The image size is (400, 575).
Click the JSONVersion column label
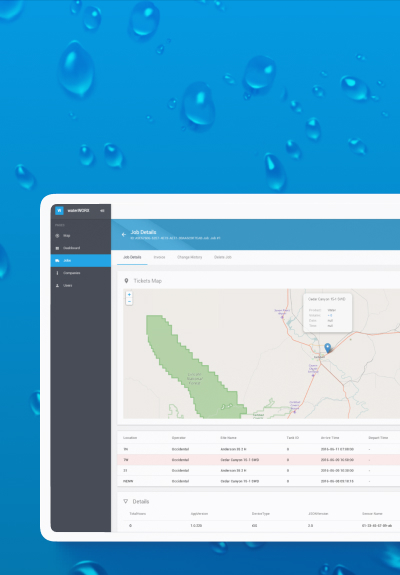(x=318, y=514)
